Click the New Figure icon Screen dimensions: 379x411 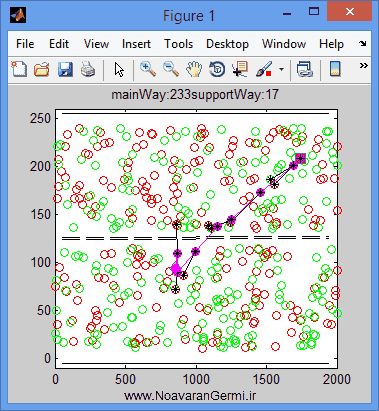click(19, 69)
